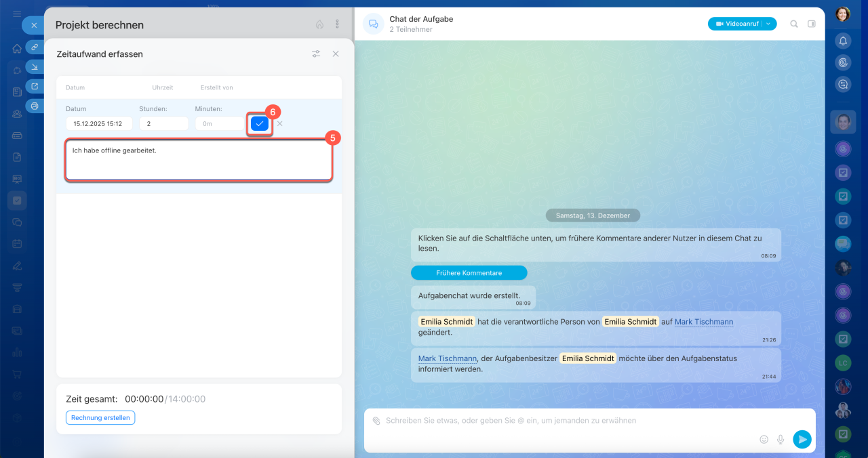868x458 pixels.
Task: Click the Rechnung erstellen button
Action: click(100, 417)
